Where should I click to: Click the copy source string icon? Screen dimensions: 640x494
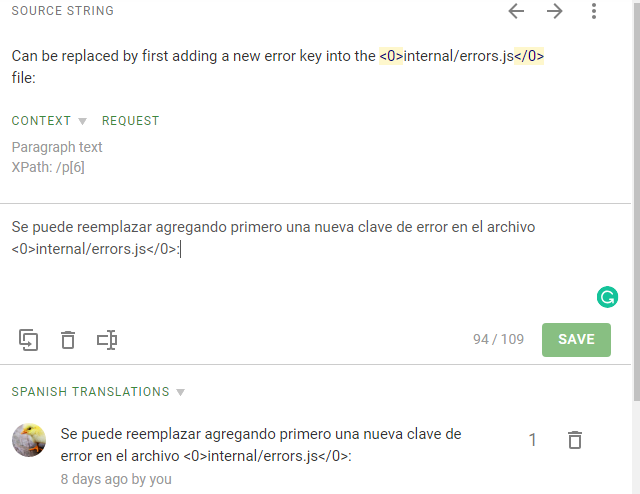(x=28, y=339)
